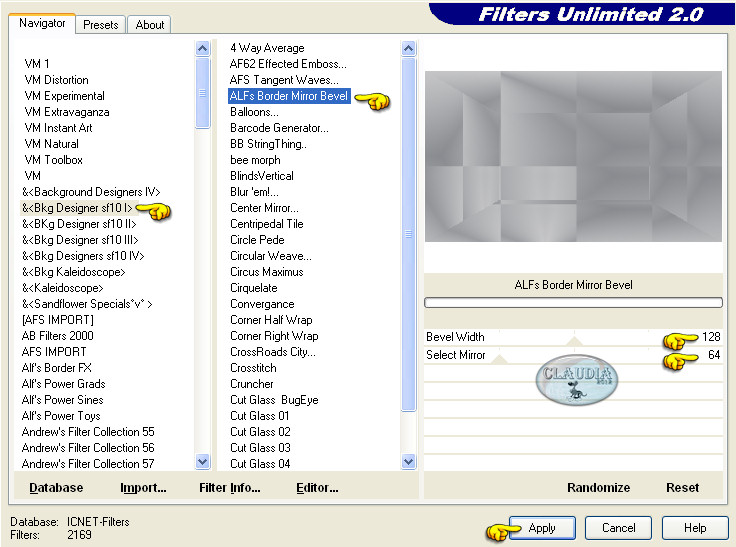Open the filter Editor...
The image size is (736, 547).
[x=317, y=488]
